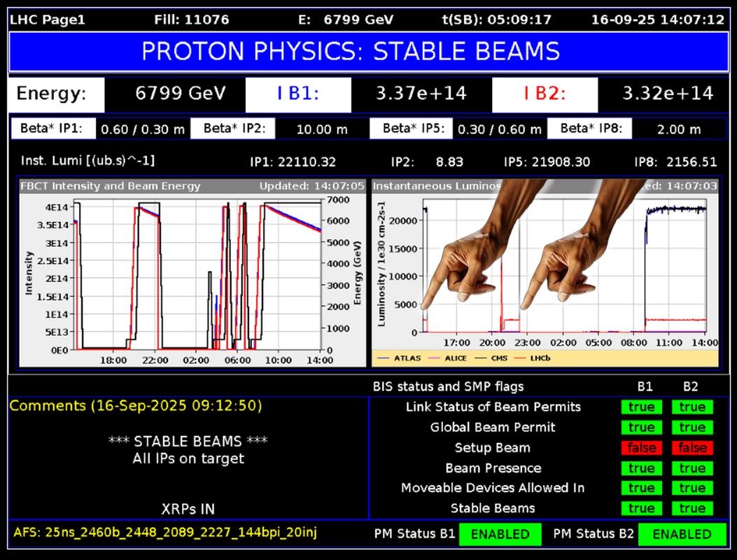
Task: Click the Moveable Devices Allowed In B2 flag
Action: coord(692,489)
